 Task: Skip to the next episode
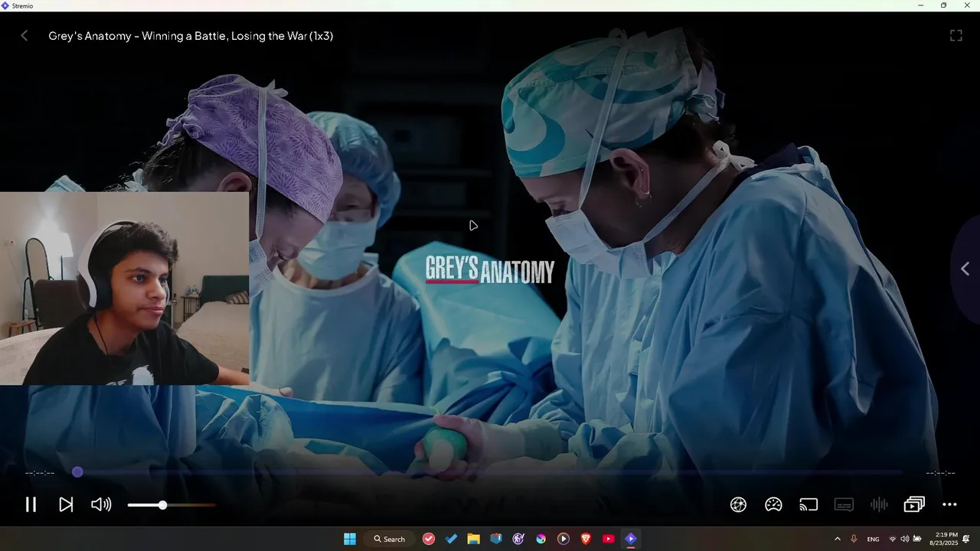[x=67, y=504]
